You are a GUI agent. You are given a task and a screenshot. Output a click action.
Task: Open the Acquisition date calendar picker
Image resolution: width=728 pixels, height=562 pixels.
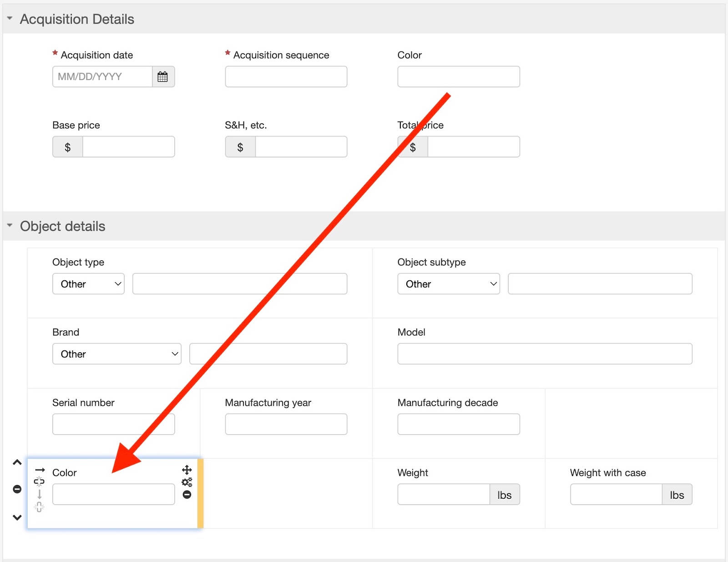point(163,76)
